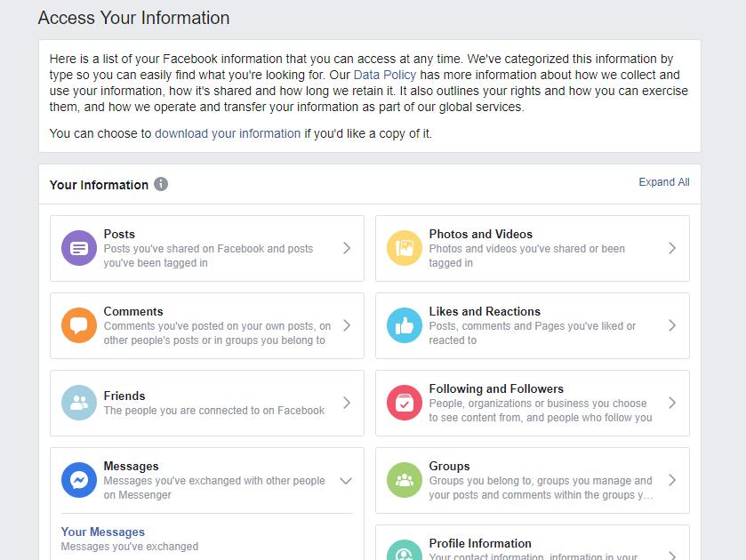The image size is (746, 560).
Task: Click the Your Information section heading
Action: click(99, 185)
